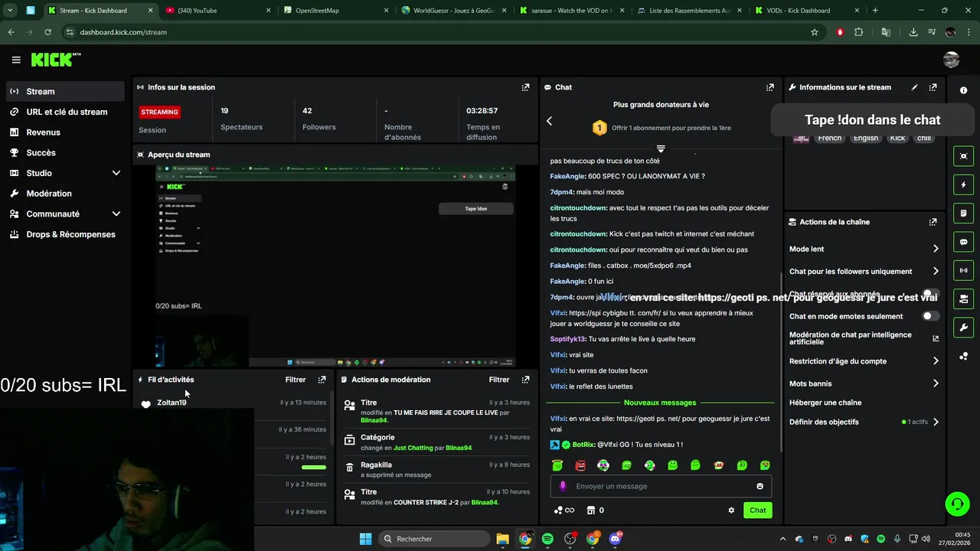The image size is (980, 551).
Task: Open Modération in the sidebar
Action: point(65,194)
